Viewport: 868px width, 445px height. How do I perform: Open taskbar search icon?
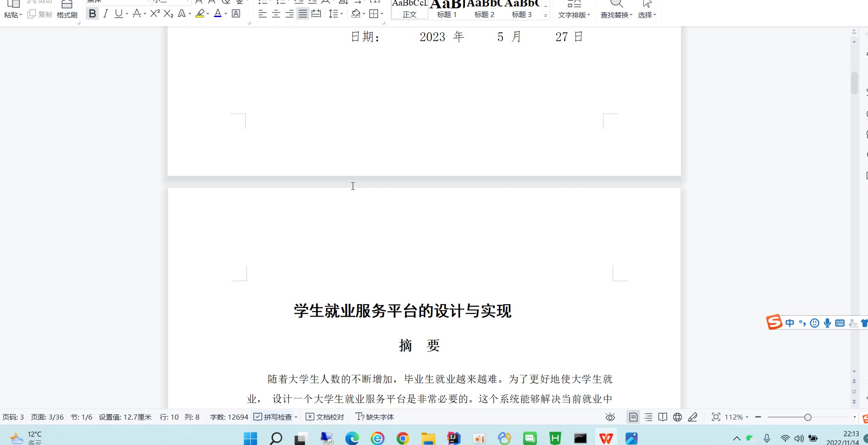[x=276, y=438]
